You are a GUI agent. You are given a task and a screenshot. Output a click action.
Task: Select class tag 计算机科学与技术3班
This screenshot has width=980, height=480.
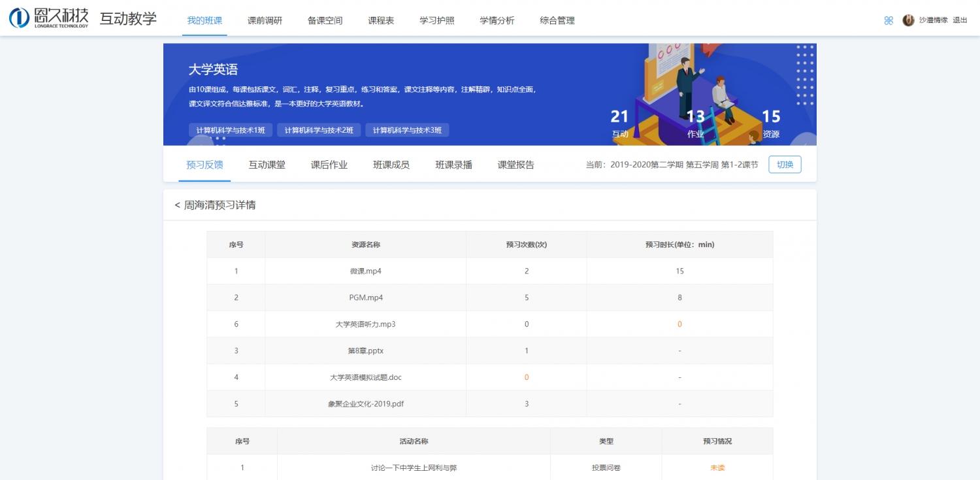(x=407, y=130)
